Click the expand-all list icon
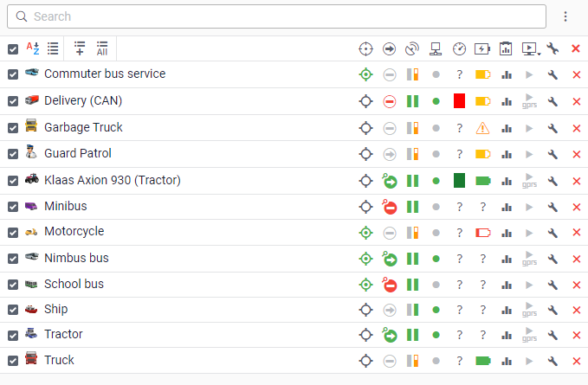Screen dimensions: 588x385 pyautogui.click(x=102, y=48)
